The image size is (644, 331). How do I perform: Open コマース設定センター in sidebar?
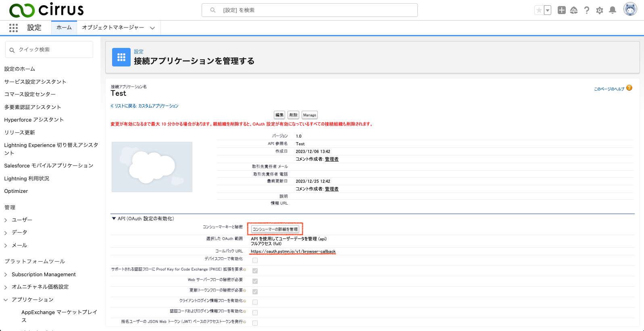pos(30,94)
